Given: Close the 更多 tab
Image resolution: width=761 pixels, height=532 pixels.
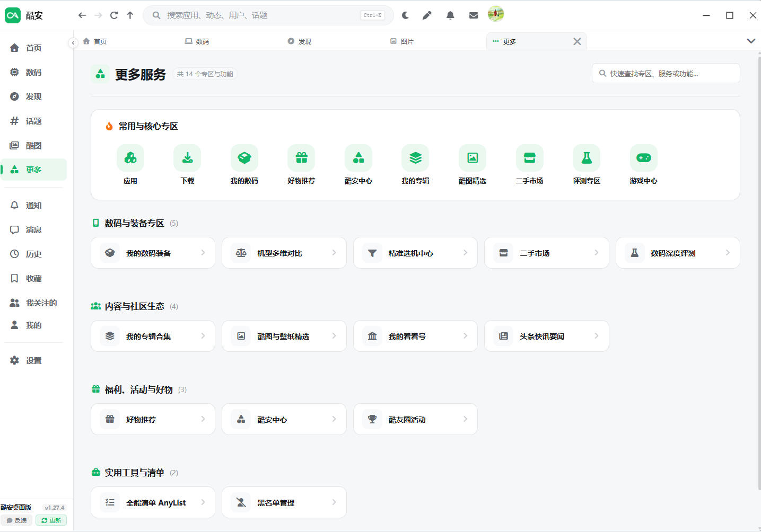Looking at the screenshot, I should [x=577, y=41].
